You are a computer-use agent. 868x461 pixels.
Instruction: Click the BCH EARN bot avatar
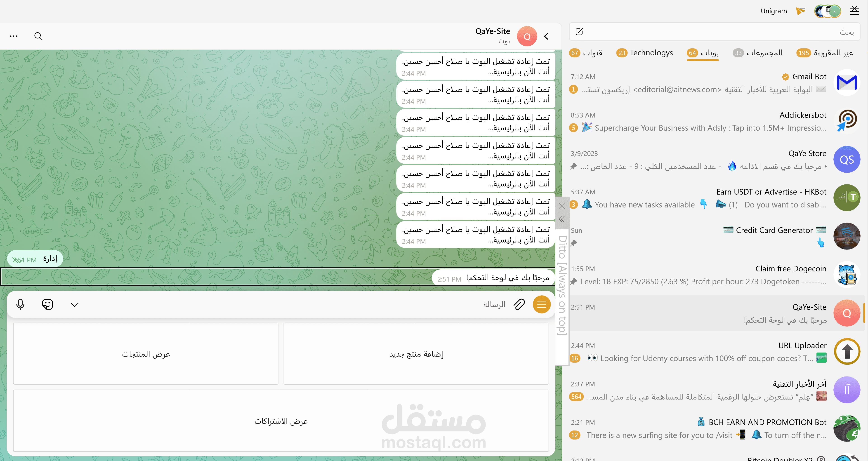click(847, 428)
